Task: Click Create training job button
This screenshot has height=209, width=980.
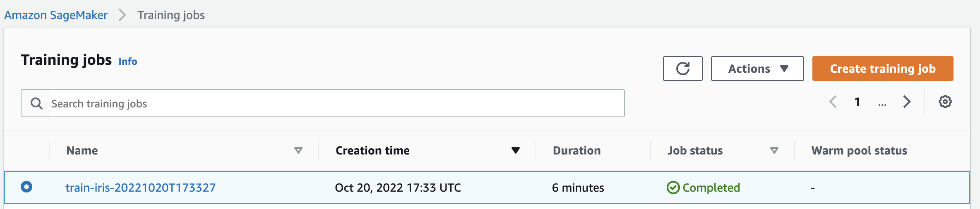Action: click(882, 69)
